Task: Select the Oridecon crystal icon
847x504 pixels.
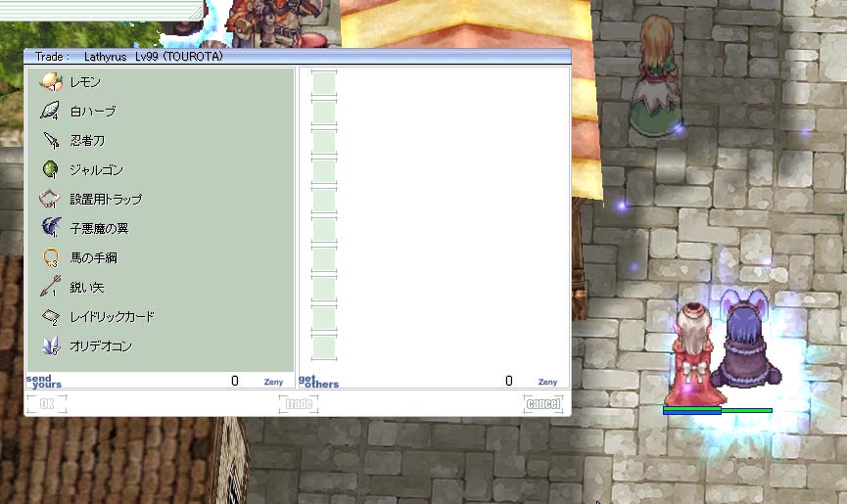Action: click(x=50, y=345)
